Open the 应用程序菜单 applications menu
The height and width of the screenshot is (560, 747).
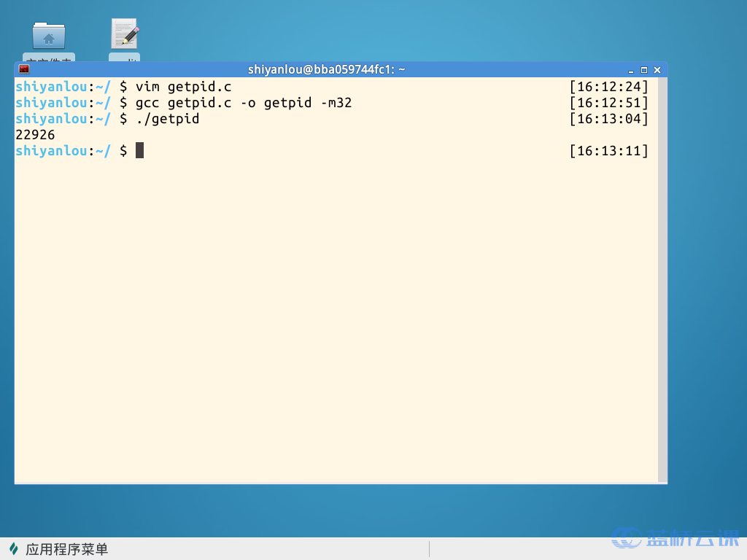pyautogui.click(x=59, y=549)
